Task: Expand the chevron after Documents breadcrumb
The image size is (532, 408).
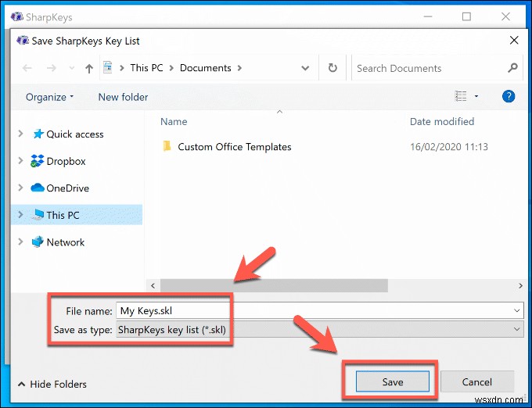Action: 239,68
